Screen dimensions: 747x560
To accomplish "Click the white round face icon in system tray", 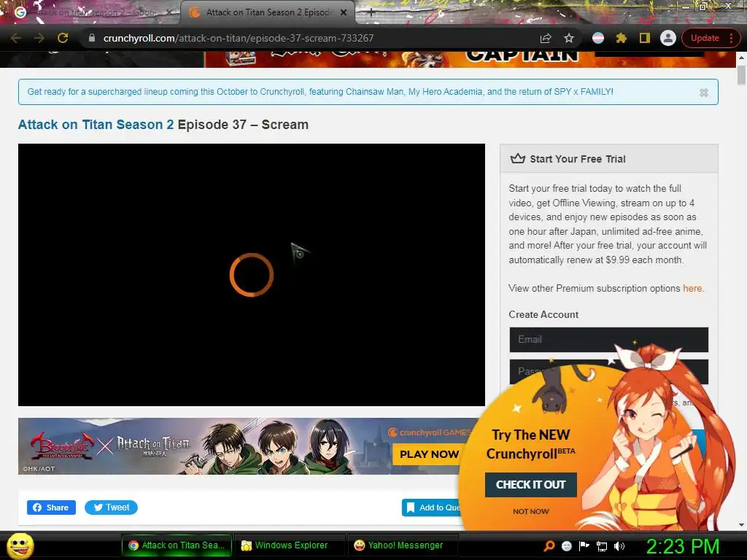I will pyautogui.click(x=566, y=546).
